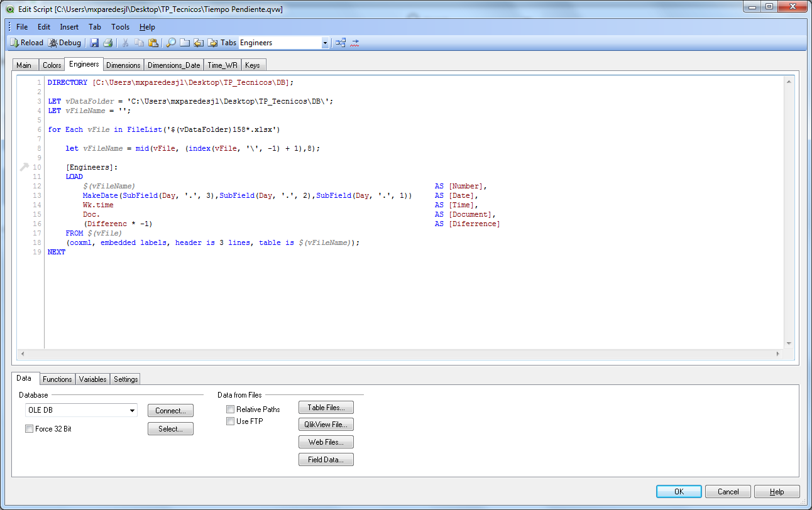Move tab left with arrow icon

tap(199, 43)
